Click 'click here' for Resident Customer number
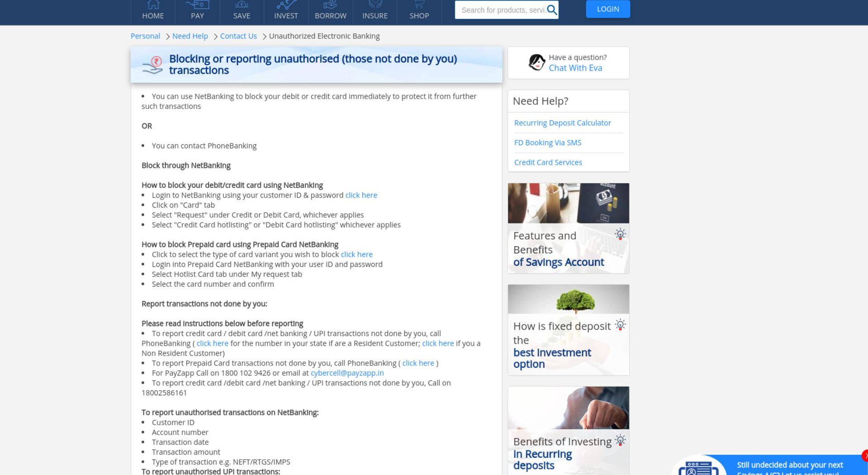 (x=212, y=343)
